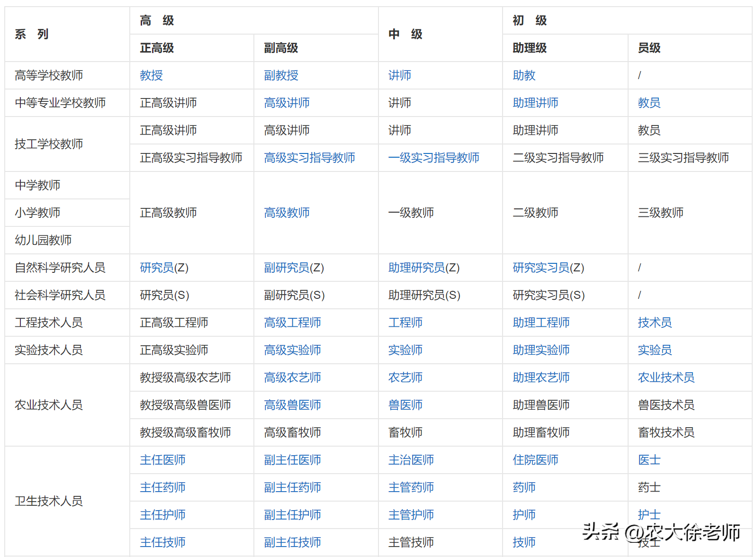
Task: Open the 副教授 link
Action: 281,75
